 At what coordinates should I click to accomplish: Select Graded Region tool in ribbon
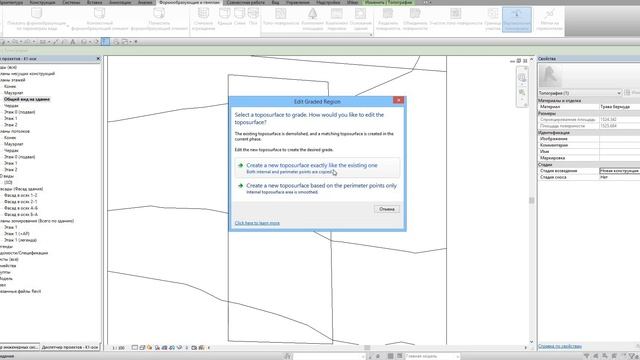[x=516, y=19]
